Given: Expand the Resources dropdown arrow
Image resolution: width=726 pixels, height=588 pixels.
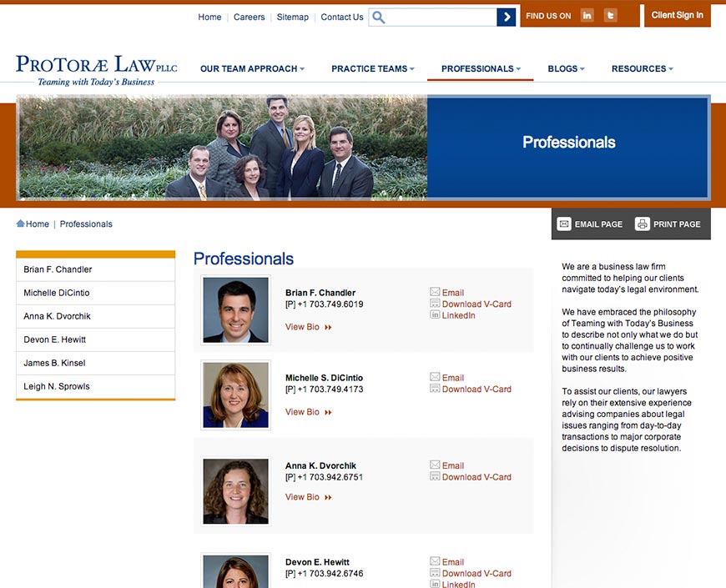Looking at the screenshot, I should coord(671,69).
